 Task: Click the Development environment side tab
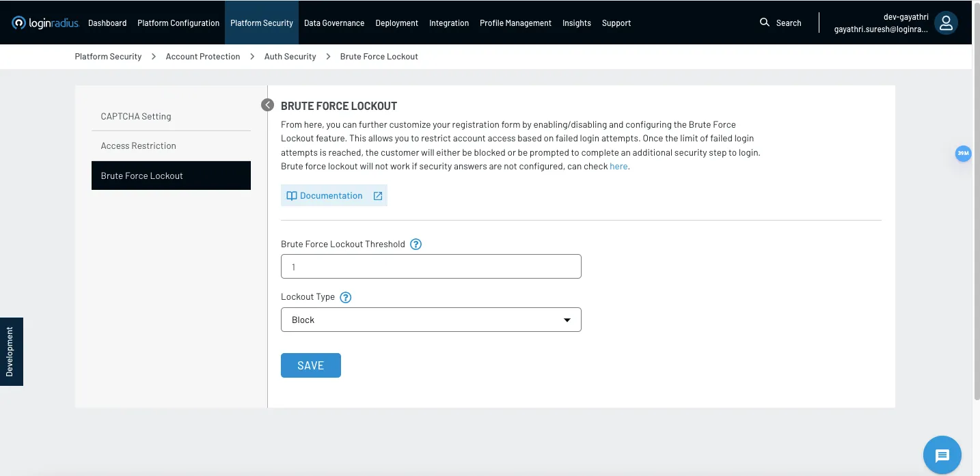[11, 351]
